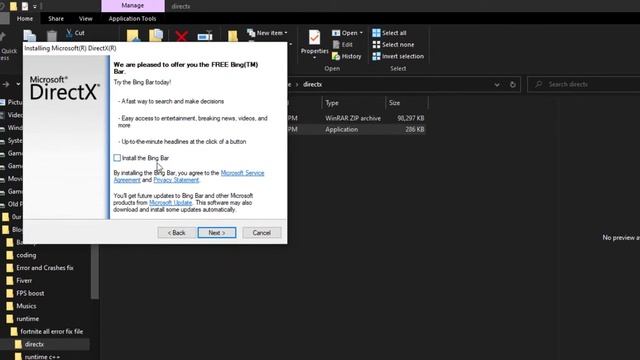This screenshot has width=640, height=360.
Task: Check the Install the Bing Bar checkbox
Action: 117,158
